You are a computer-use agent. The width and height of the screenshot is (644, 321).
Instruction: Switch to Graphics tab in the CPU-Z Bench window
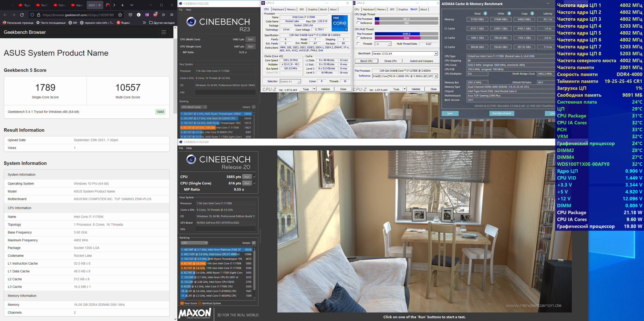coord(403,9)
